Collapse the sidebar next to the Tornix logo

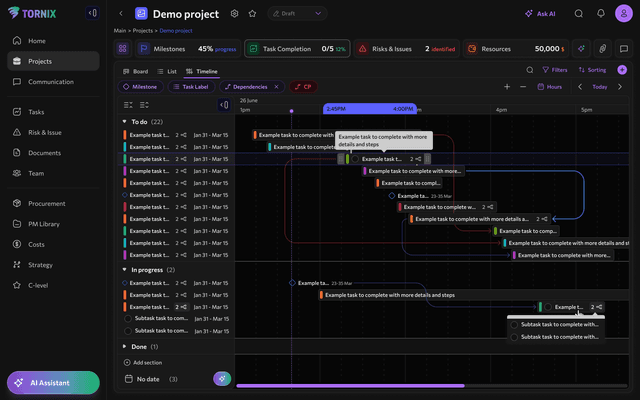click(92, 13)
